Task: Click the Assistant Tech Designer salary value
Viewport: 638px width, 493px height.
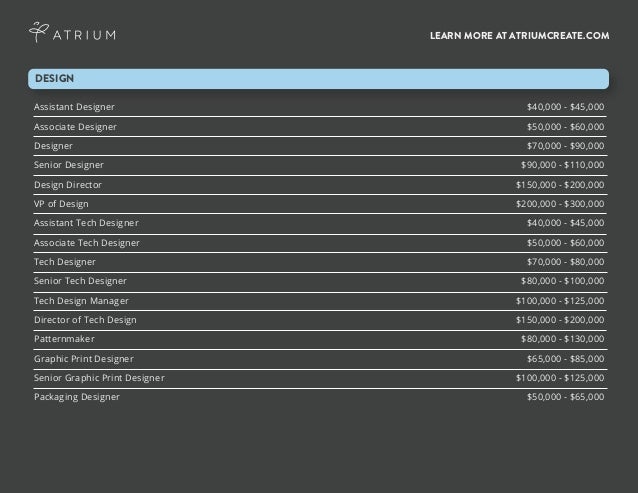Action: pyautogui.click(x=565, y=223)
